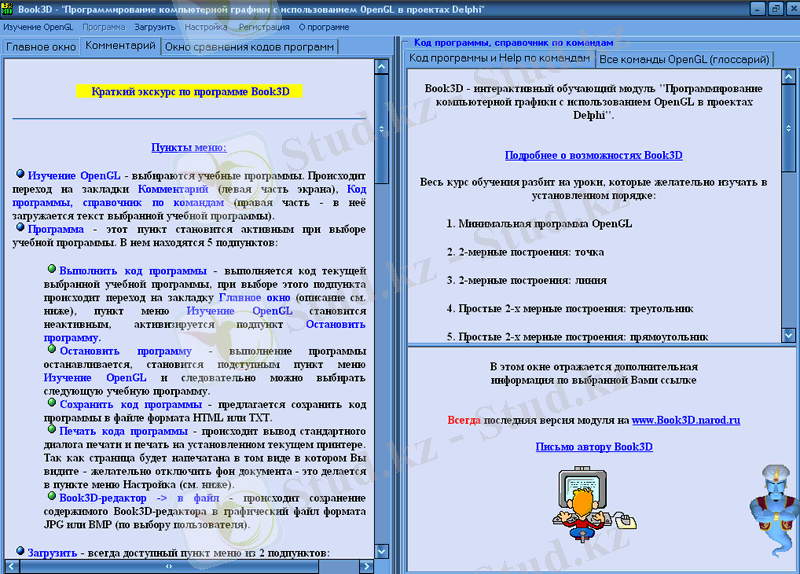Viewport: 800px width, 574px height.
Task: Select the Код программы и Help по командам tab
Action: click(499, 58)
